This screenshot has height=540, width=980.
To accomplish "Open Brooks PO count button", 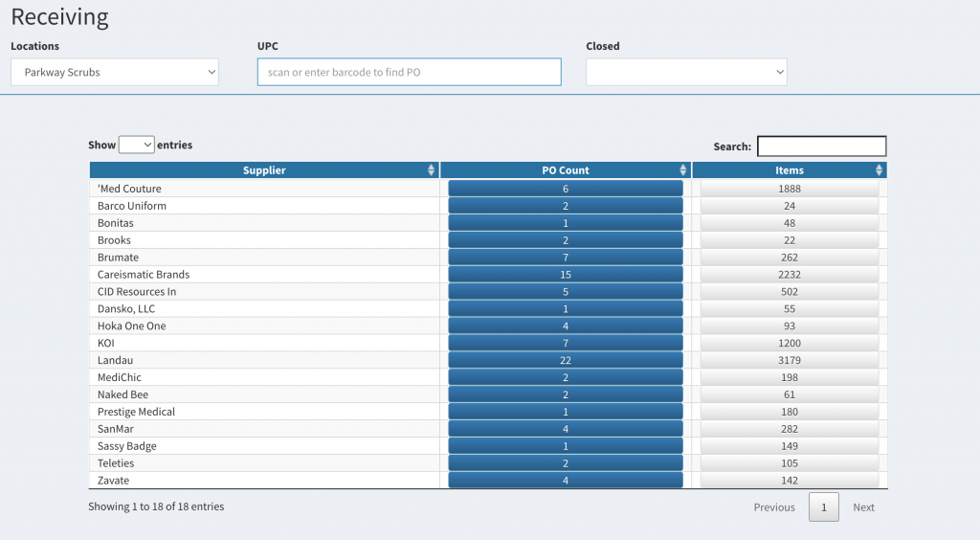I will pyautogui.click(x=566, y=240).
